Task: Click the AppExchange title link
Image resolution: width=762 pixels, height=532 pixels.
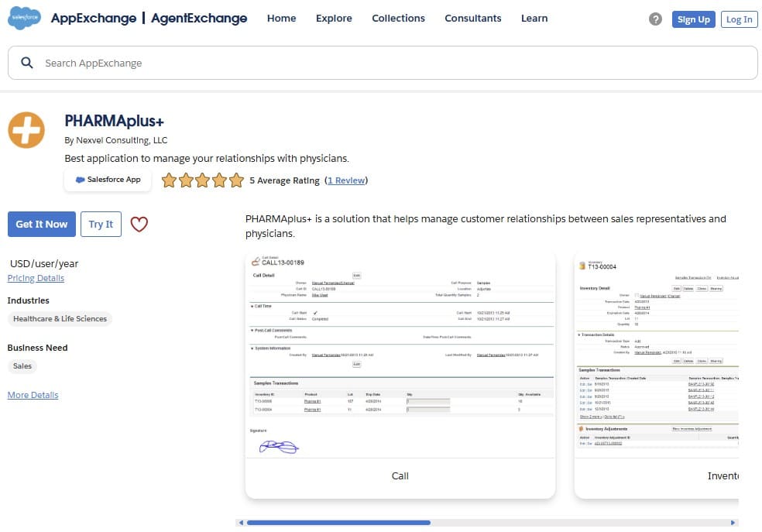Action: click(94, 19)
